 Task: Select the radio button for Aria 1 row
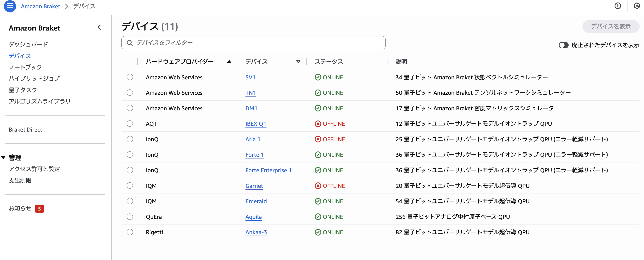click(x=130, y=139)
